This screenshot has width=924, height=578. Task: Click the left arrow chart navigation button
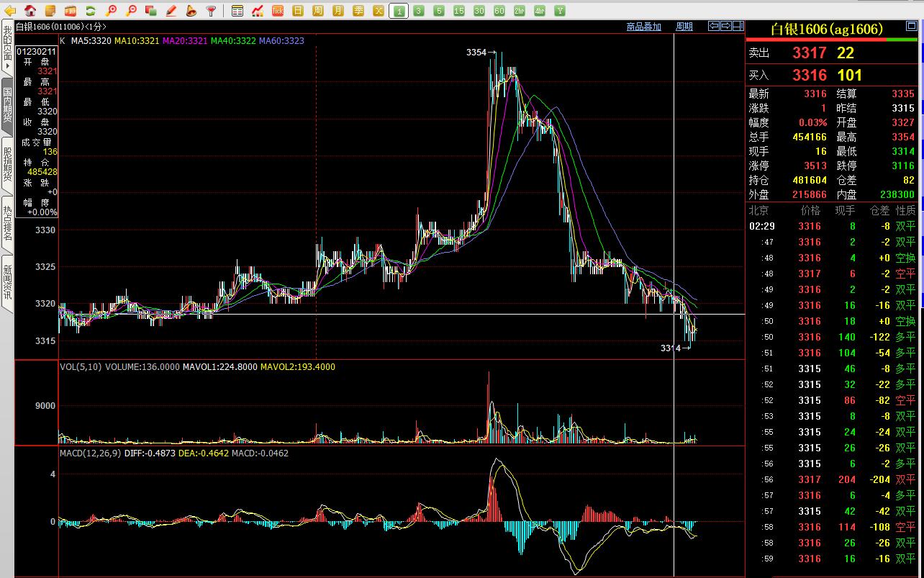coord(714,26)
